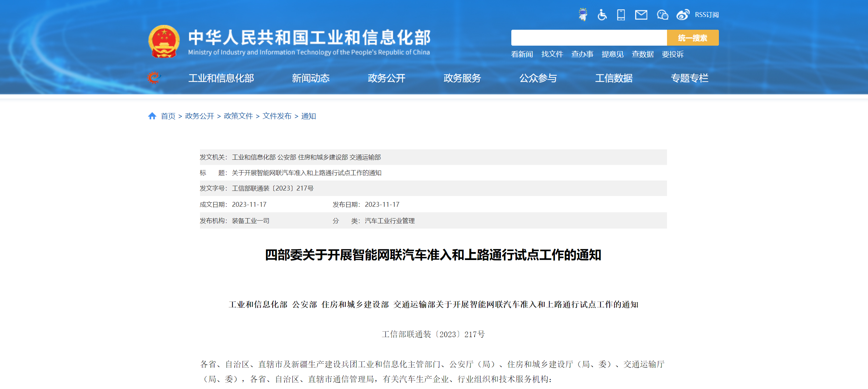Click the robot assistant icon in header

coord(583,15)
